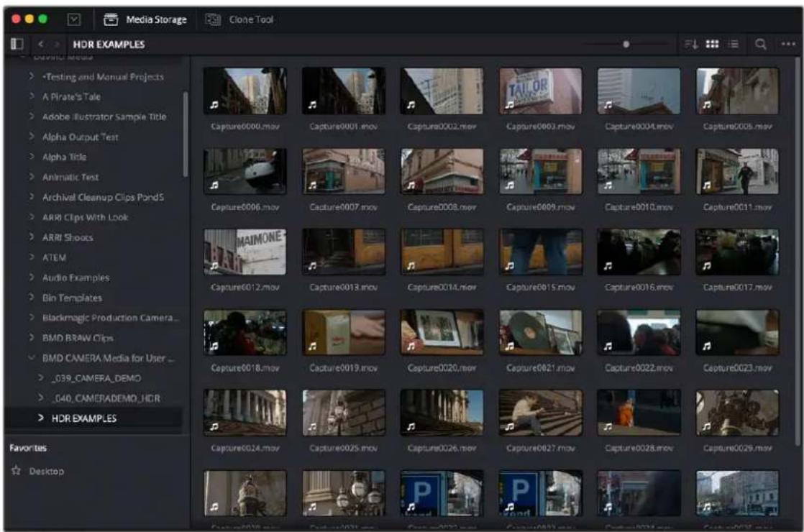Open the Media Storage panel button
The width and height of the screenshot is (804, 532).
click(145, 19)
